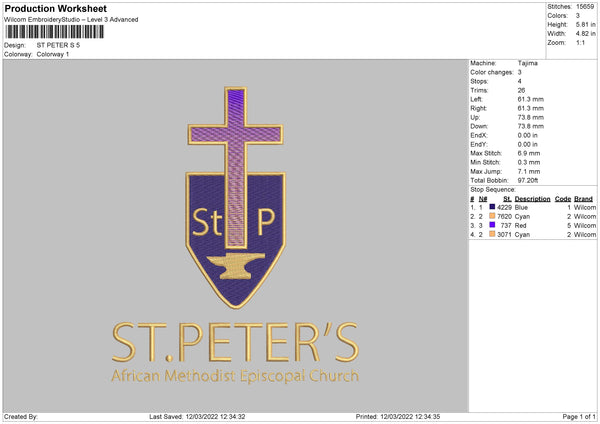Click the Last Saved timestamp 12/03/2022 12:34:32
Viewport: 600px width, 424px height.
pos(215,417)
